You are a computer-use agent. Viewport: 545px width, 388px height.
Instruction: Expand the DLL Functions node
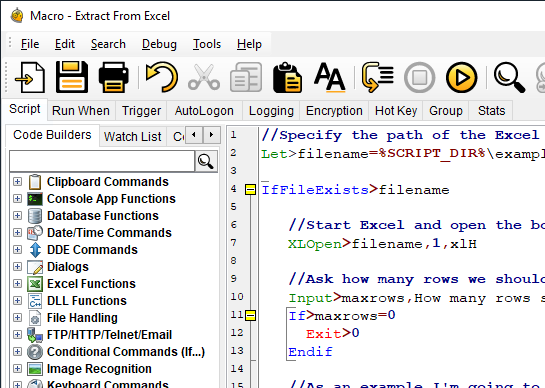pyautogui.click(x=17, y=301)
